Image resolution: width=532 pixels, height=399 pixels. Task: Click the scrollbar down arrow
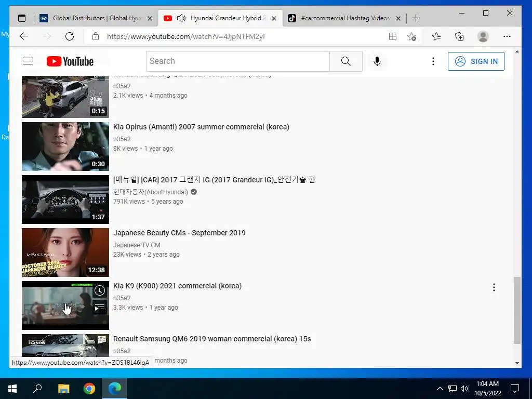pyautogui.click(x=517, y=363)
